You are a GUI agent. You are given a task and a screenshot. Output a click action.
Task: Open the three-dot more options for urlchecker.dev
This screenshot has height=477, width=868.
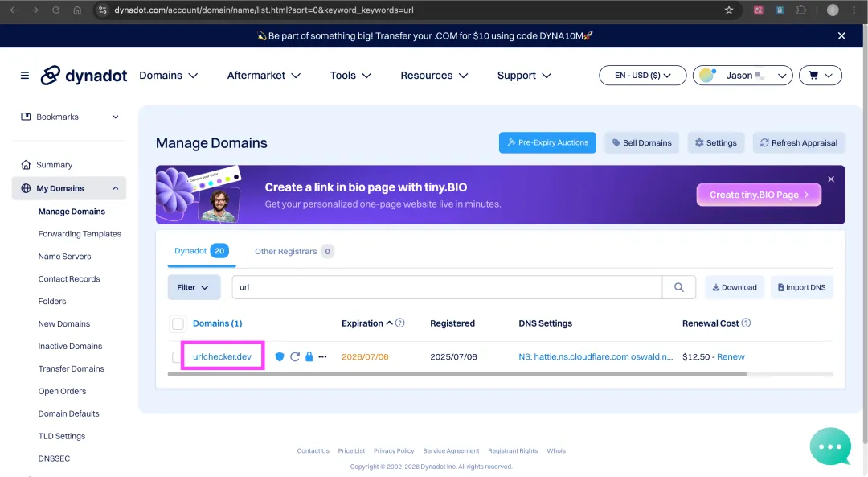pos(323,357)
